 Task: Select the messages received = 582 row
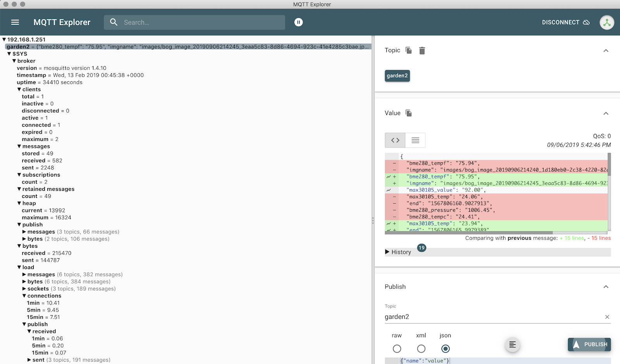[42, 161]
